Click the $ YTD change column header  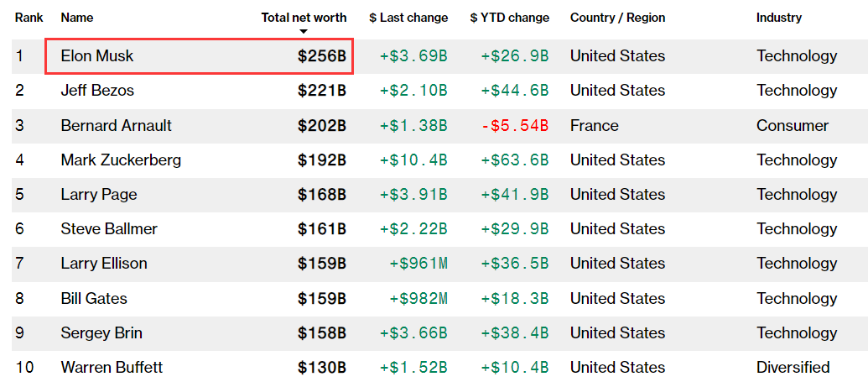(x=510, y=18)
